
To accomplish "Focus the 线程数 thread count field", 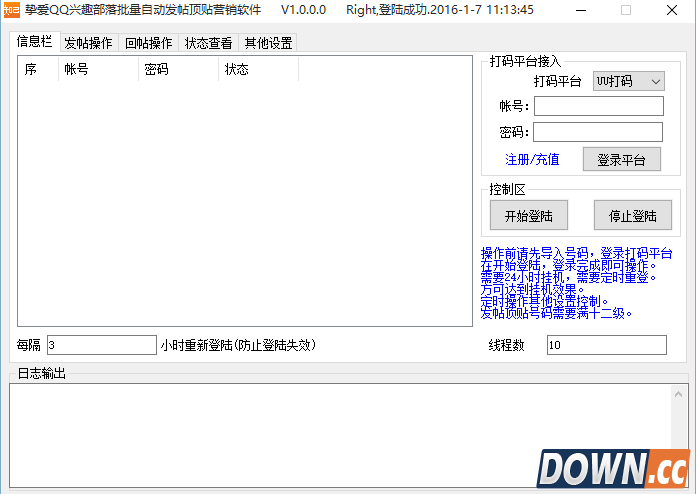I will pos(606,345).
